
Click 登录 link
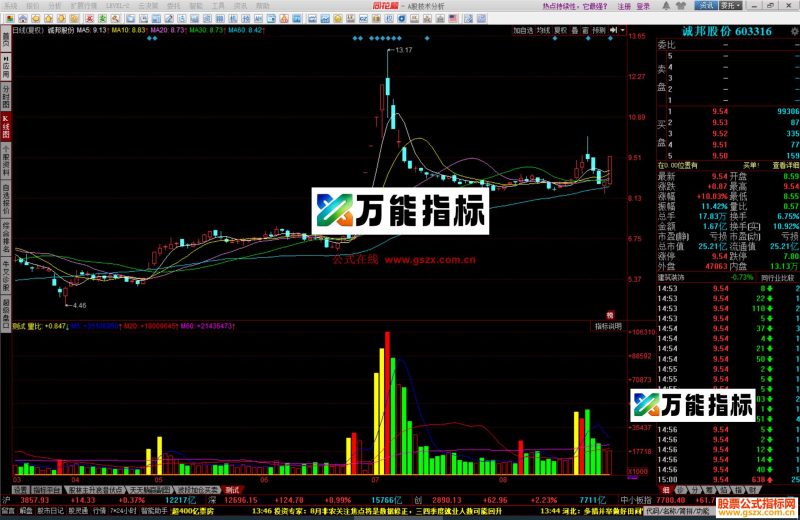643,6
